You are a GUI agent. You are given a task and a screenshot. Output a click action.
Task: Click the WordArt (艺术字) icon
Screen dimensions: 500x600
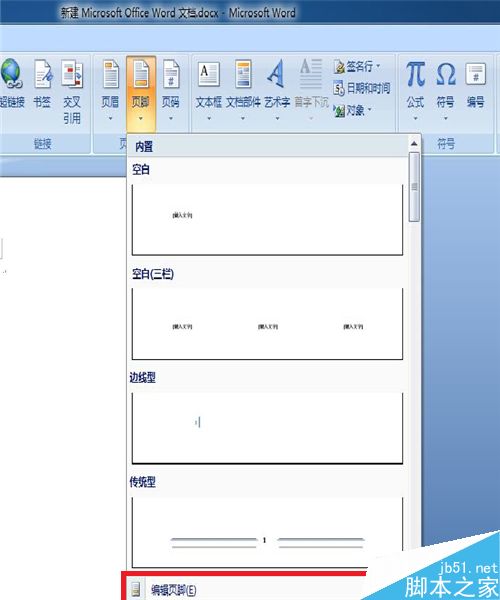coord(276,73)
